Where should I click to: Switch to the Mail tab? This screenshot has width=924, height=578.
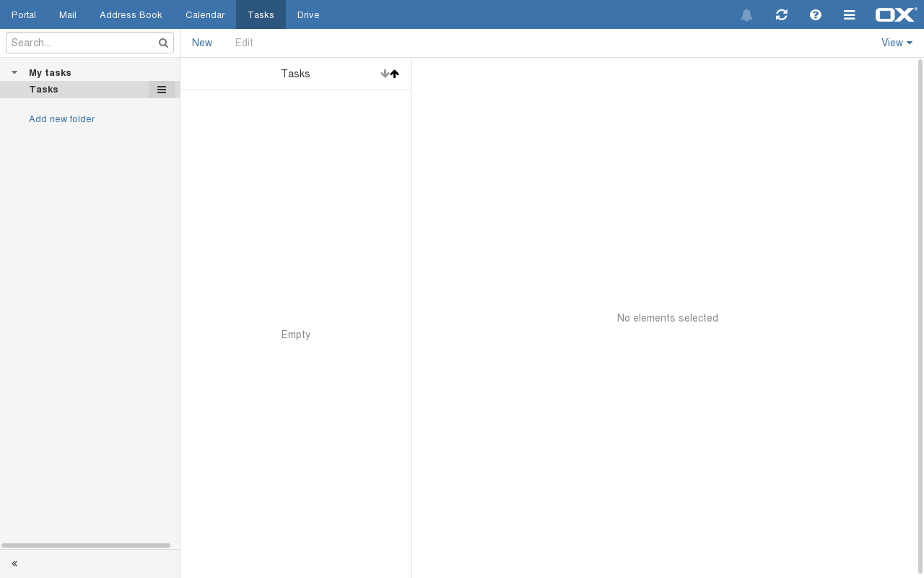point(68,14)
